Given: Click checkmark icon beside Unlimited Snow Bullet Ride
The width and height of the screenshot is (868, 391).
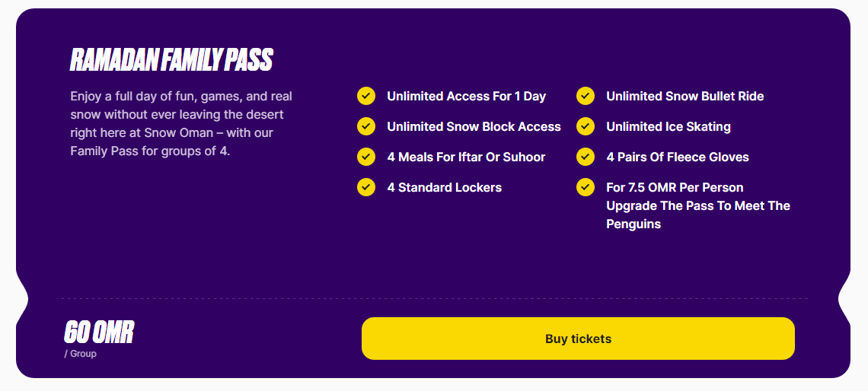Looking at the screenshot, I should coord(585,96).
